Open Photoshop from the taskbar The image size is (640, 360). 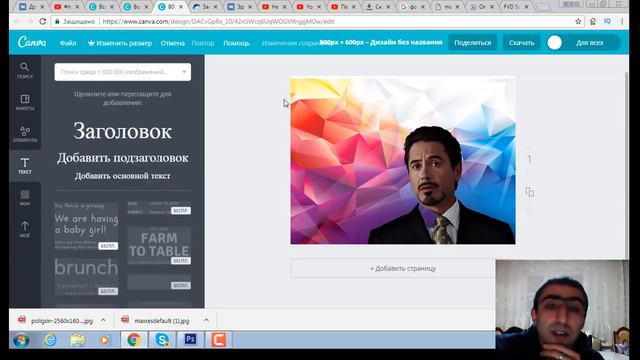(x=190, y=340)
